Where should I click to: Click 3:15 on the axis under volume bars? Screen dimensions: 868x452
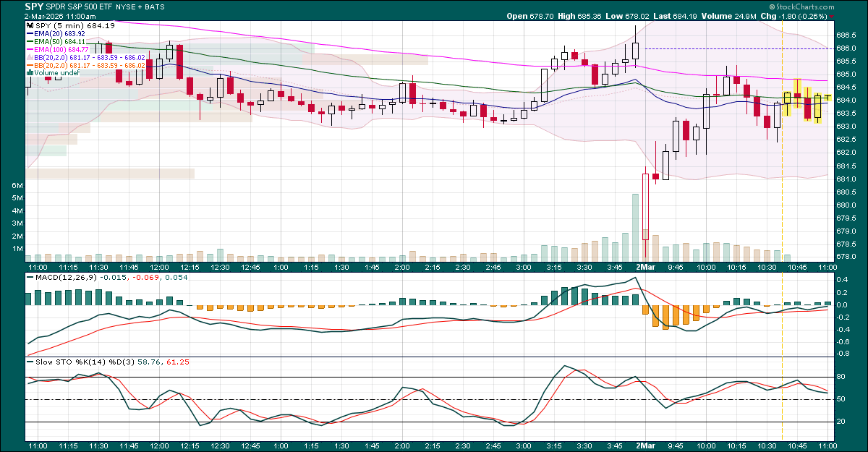(x=556, y=267)
